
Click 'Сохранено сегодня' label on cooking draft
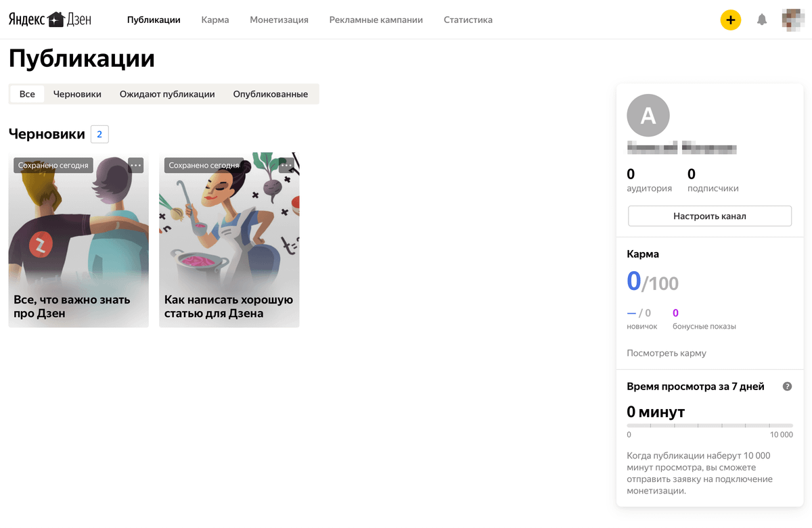pos(204,166)
